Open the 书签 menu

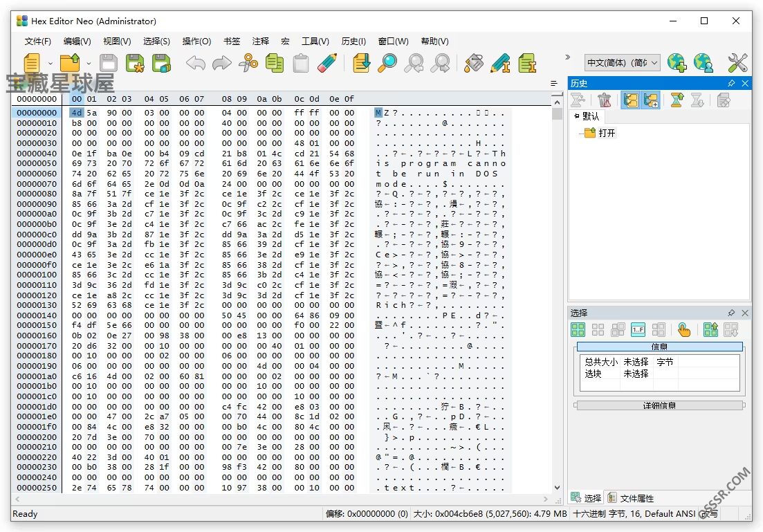[232, 42]
